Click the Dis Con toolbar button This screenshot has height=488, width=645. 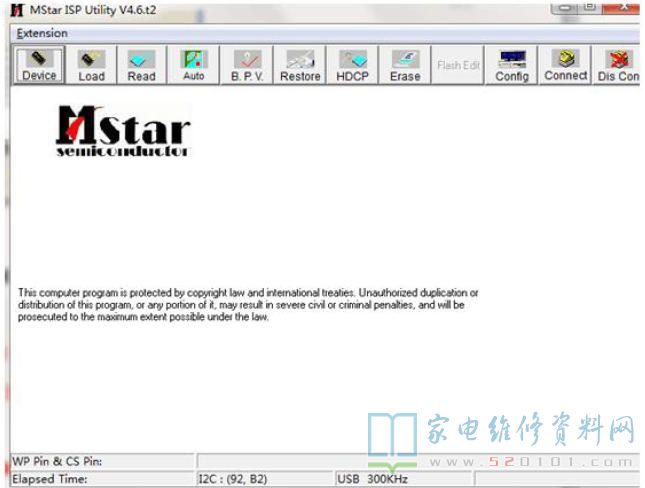point(617,65)
